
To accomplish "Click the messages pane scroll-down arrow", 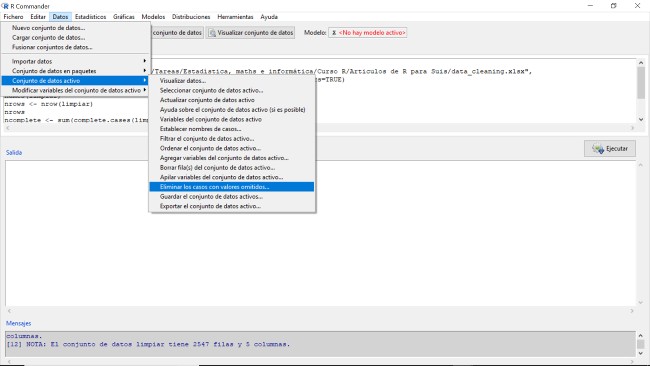I will 641,353.
